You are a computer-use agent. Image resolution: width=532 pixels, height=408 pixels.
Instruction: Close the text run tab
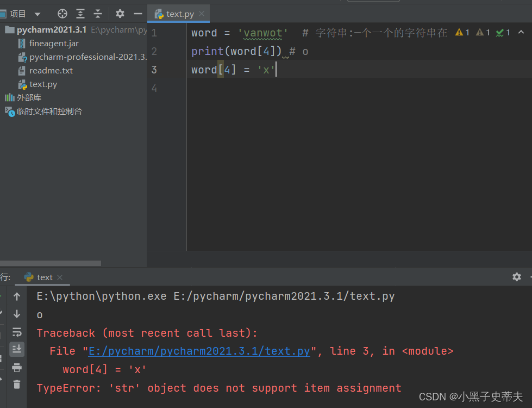tap(60, 277)
